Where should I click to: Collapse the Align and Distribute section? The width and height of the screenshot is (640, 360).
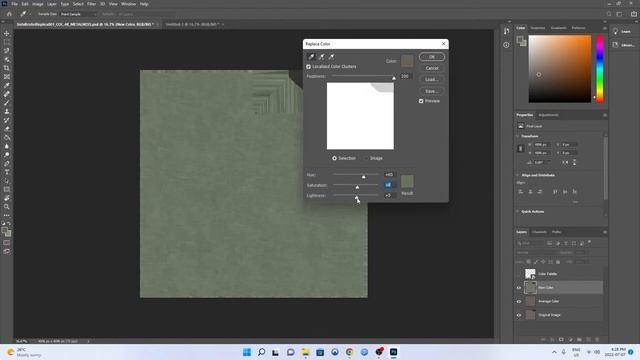[x=518, y=175]
